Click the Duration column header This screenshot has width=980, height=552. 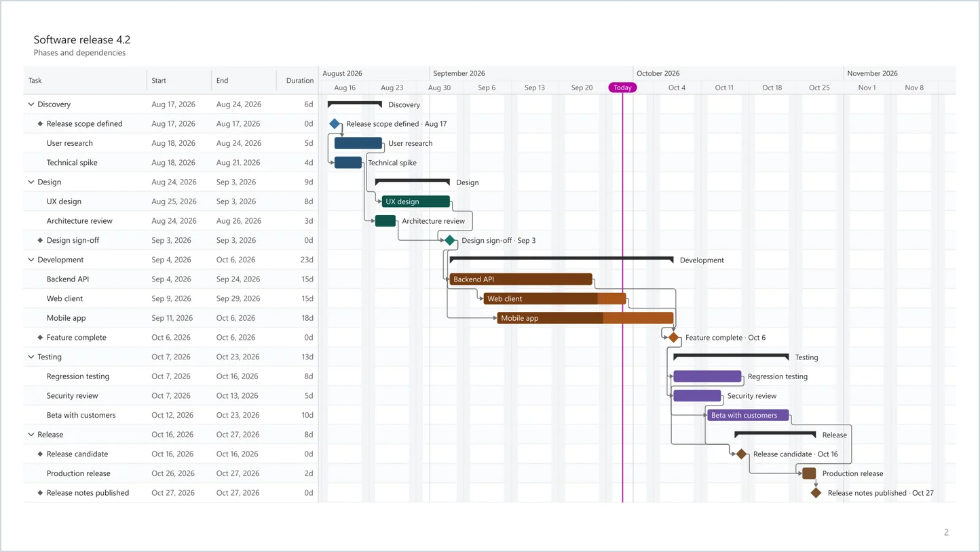pyautogui.click(x=300, y=81)
